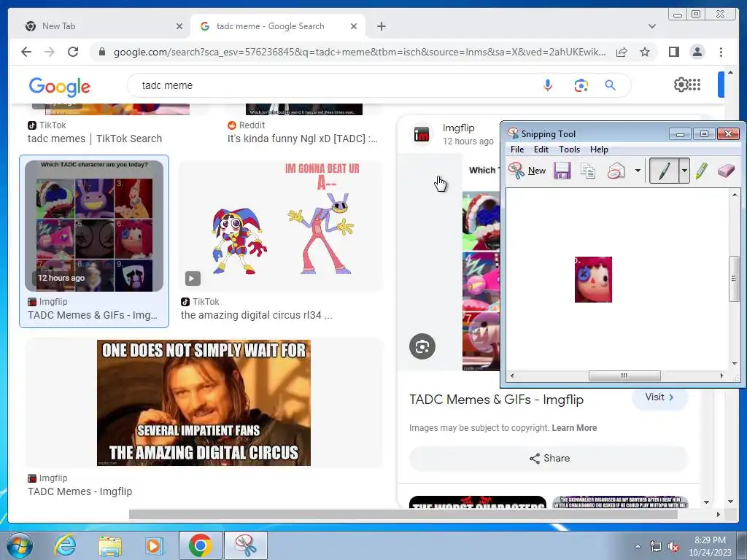This screenshot has width=747, height=560.
Task: Switch to Chrome via the taskbar icon
Action: (200, 545)
